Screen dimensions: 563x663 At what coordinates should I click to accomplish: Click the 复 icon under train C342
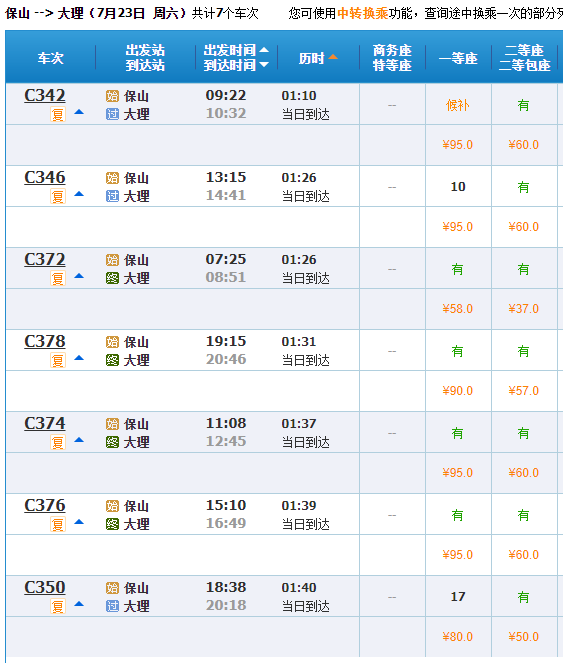[x=58, y=114]
